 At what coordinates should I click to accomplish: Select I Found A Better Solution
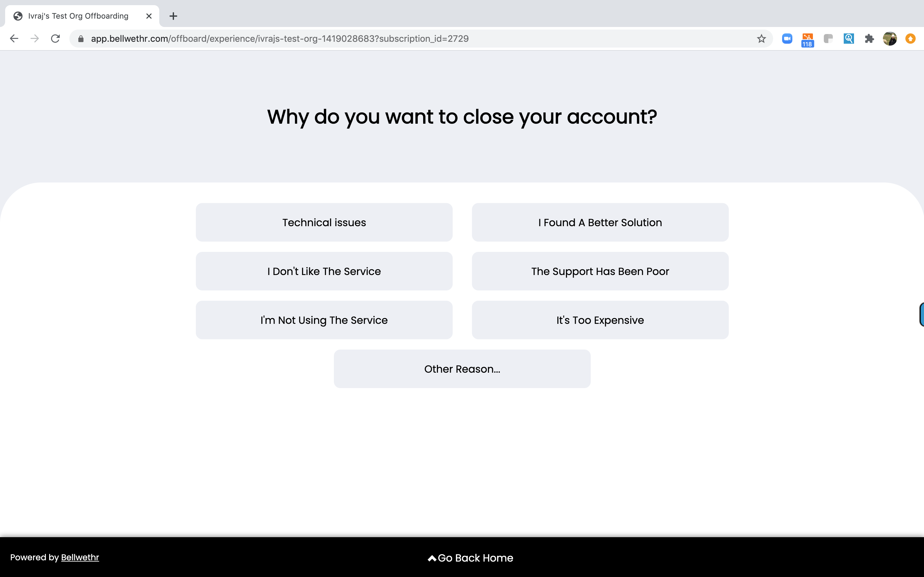[600, 222]
